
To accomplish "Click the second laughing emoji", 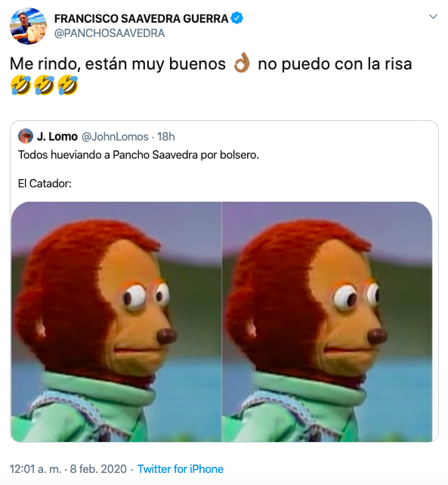I will 45,85.
